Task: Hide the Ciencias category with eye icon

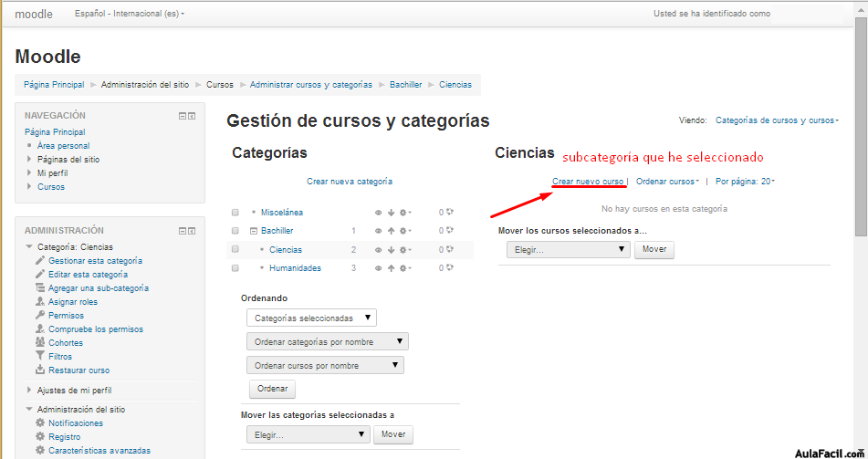Action: point(378,250)
